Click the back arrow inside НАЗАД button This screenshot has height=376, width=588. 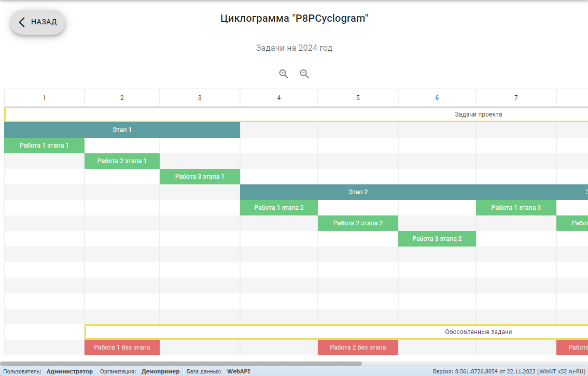tap(21, 22)
